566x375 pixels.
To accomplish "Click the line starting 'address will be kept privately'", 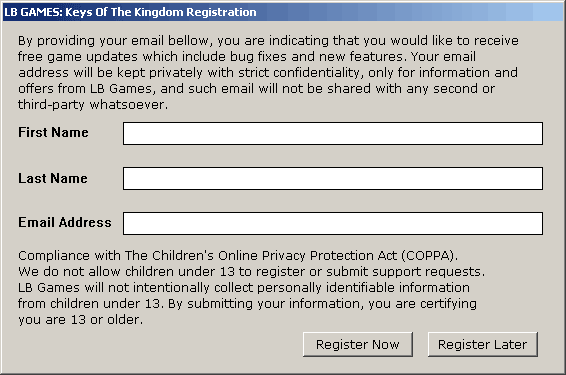I will (268, 73).
